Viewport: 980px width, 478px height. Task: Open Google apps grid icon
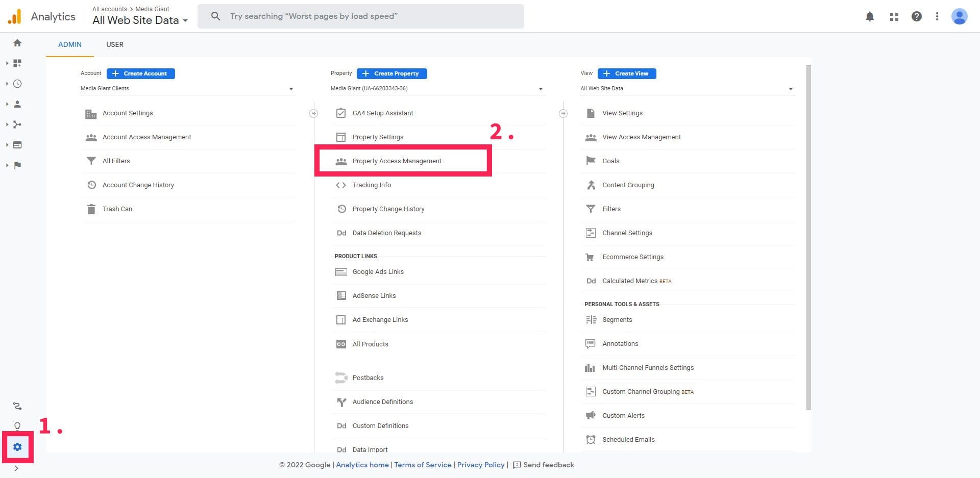[894, 16]
